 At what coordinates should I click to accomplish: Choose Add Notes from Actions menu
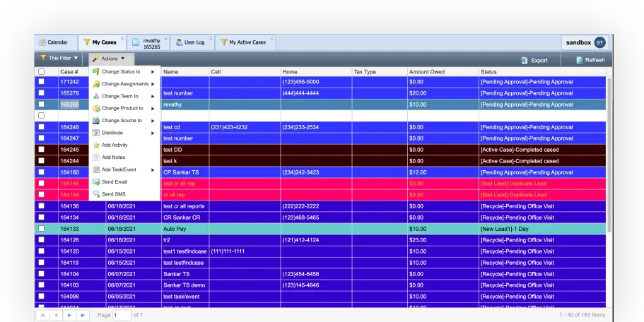[x=124, y=157]
